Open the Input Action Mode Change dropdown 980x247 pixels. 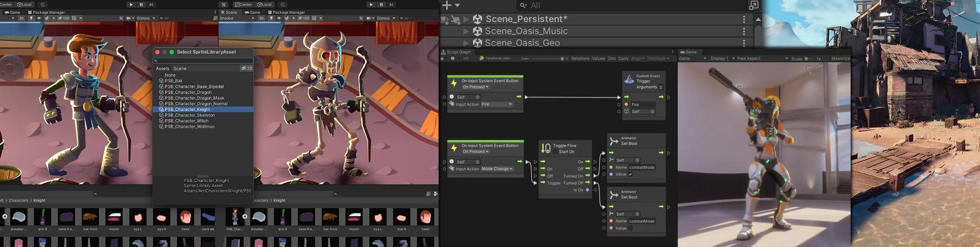tap(496, 168)
